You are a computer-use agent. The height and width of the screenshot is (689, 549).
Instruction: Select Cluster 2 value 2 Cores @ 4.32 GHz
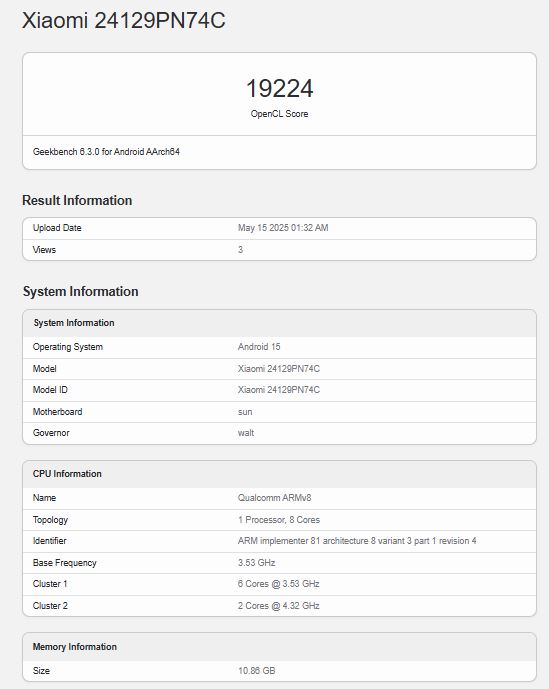click(279, 606)
